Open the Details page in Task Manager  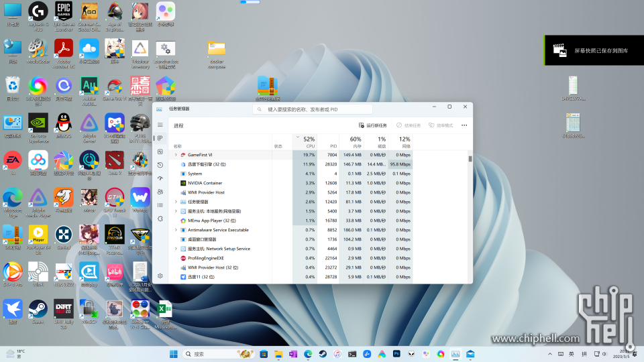coord(160,205)
